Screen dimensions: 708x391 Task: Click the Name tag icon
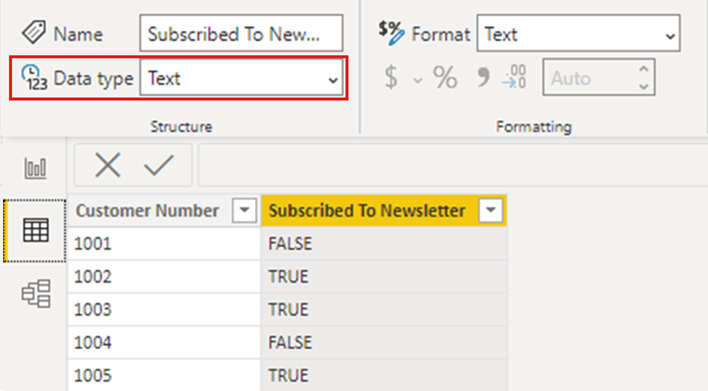(x=34, y=33)
